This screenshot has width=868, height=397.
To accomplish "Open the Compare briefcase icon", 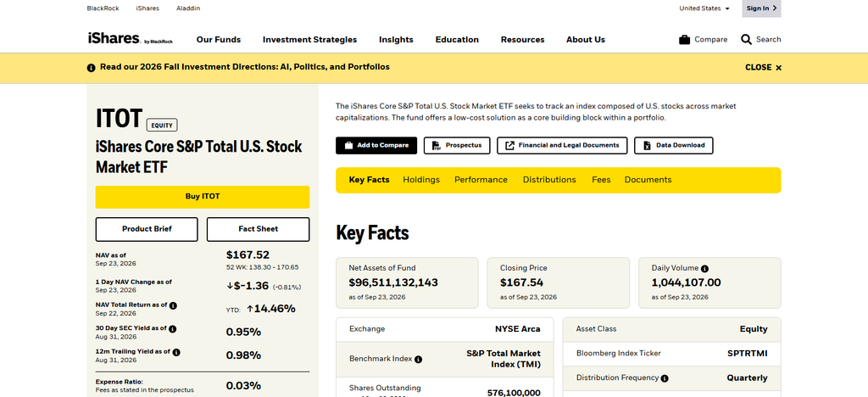I will 684,40.
